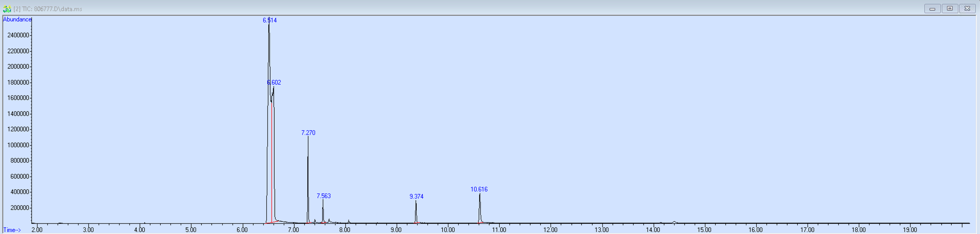Select the peak label 6.602

coord(274,82)
